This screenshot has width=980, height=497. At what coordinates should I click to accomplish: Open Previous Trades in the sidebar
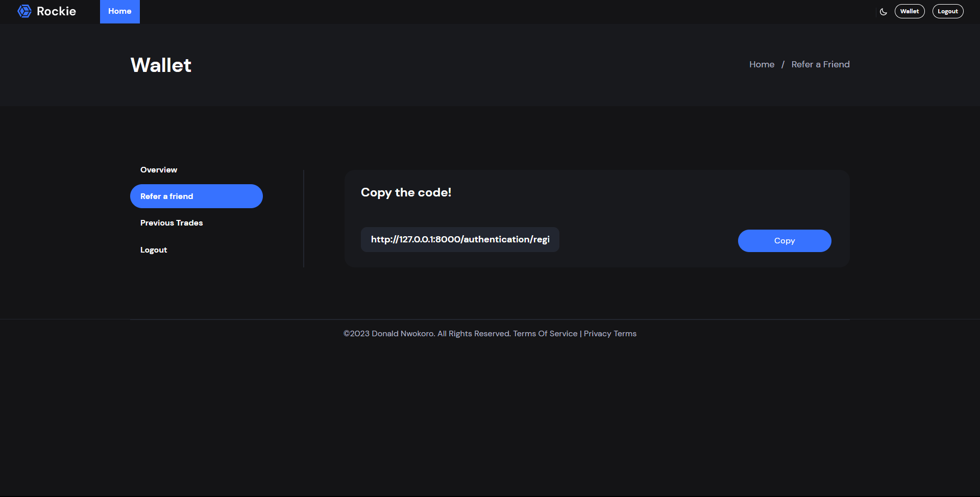tap(171, 223)
